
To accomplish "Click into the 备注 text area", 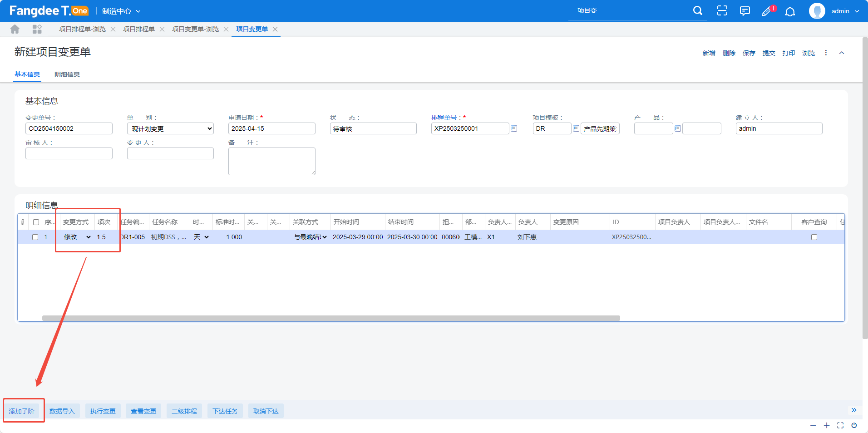I will 271,161.
